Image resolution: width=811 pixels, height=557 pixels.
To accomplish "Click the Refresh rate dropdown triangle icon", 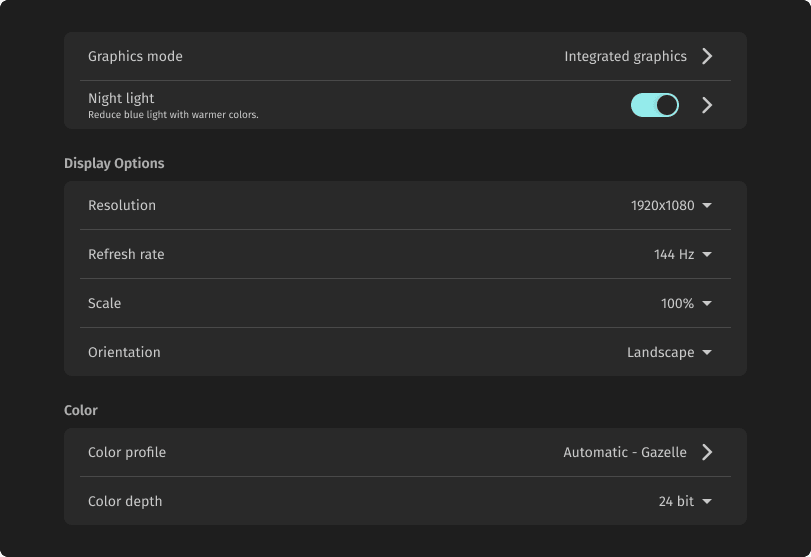I will (707, 255).
